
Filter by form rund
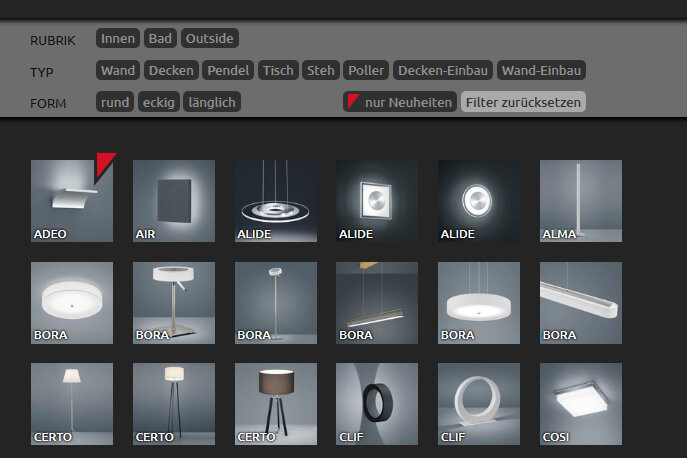(115, 102)
